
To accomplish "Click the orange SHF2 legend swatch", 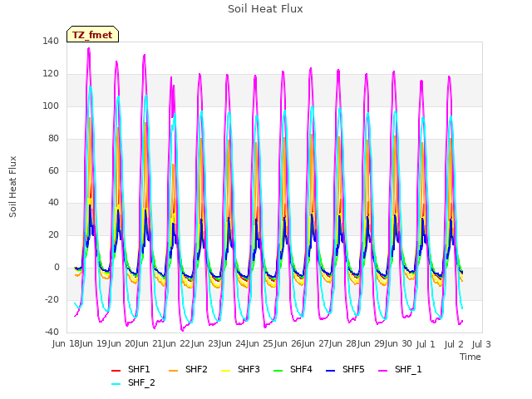I will [x=174, y=371].
